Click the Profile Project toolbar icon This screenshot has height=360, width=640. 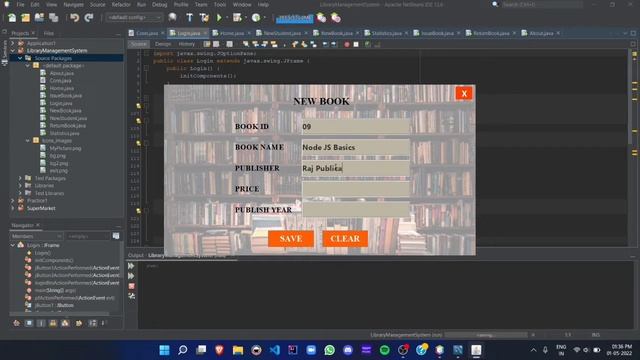256,18
